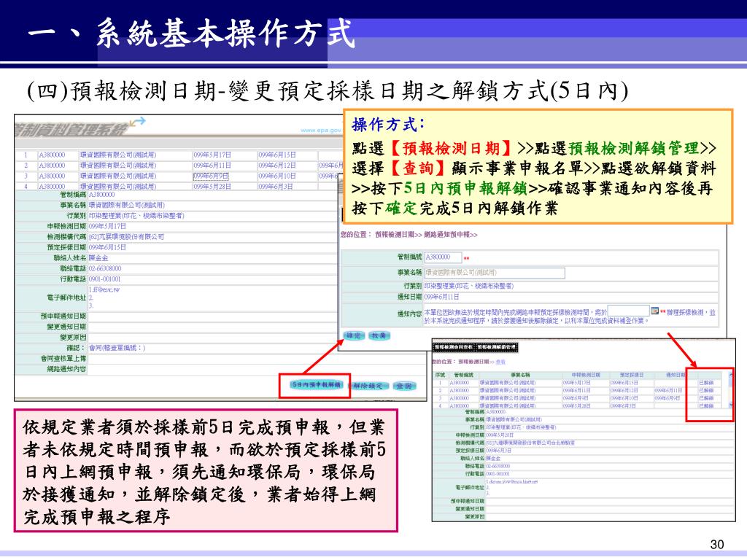Click 已解鎖 status in lower-right list row 3
This screenshot has width=747, height=560.
[x=706, y=398]
